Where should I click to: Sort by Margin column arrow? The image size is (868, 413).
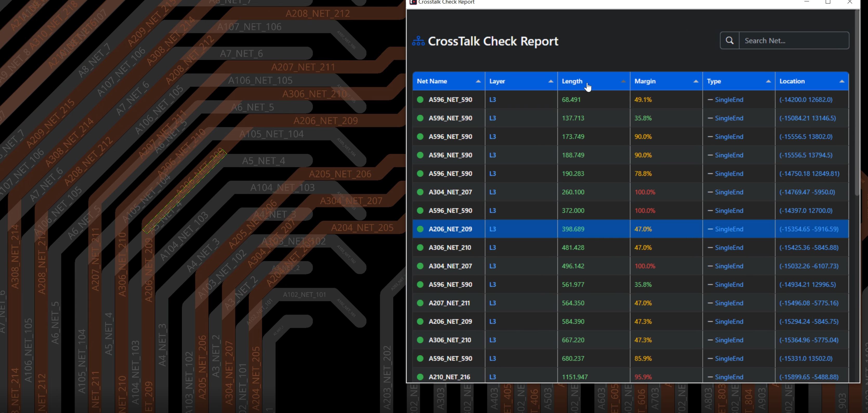pos(695,81)
